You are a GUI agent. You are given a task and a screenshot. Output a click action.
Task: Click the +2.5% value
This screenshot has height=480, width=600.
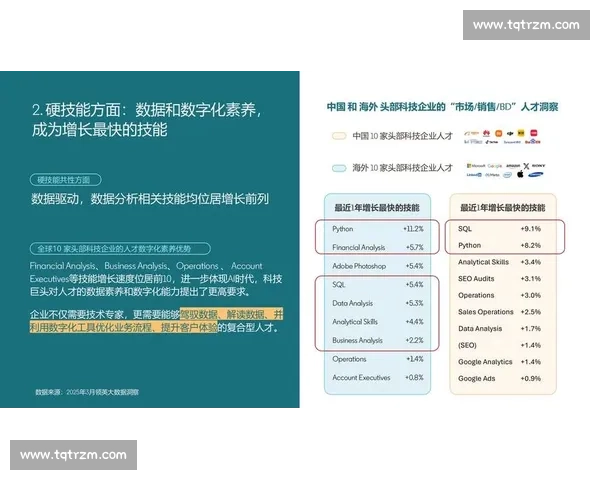click(x=531, y=312)
